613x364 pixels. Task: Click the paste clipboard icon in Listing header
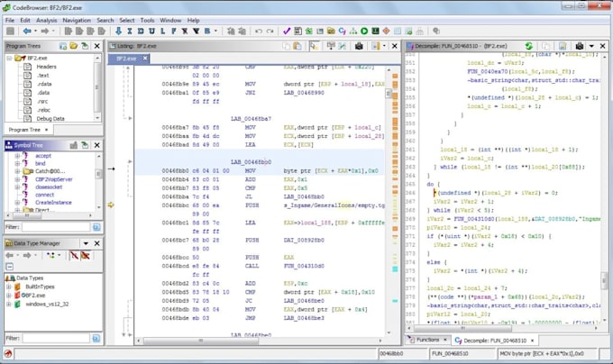tap(297, 46)
